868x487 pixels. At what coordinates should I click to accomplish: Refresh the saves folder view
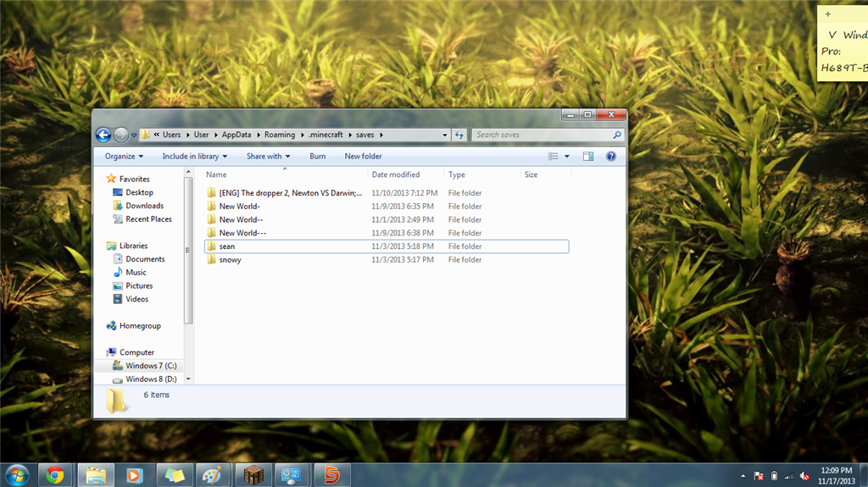[x=459, y=135]
